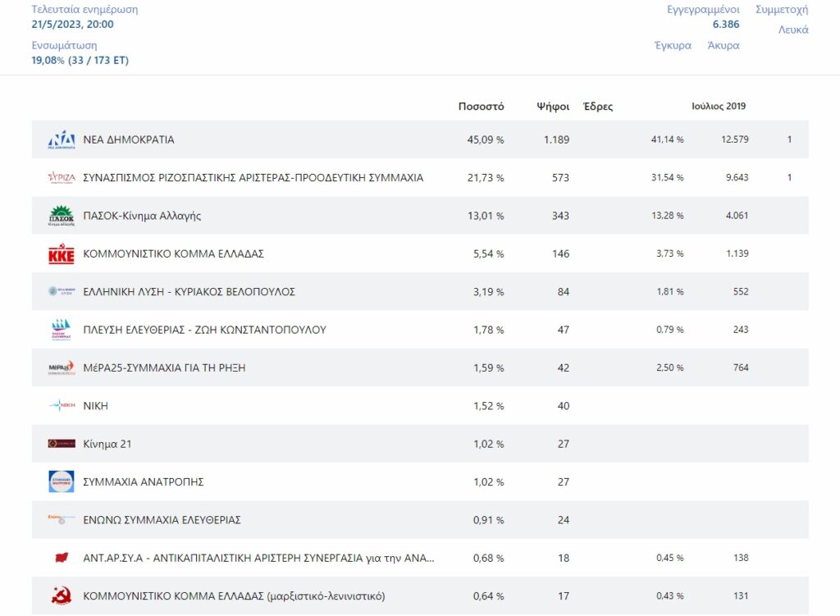Click the 27 votes for Κίνημα 21
Viewport: 840px width, 616px height.
point(564,444)
